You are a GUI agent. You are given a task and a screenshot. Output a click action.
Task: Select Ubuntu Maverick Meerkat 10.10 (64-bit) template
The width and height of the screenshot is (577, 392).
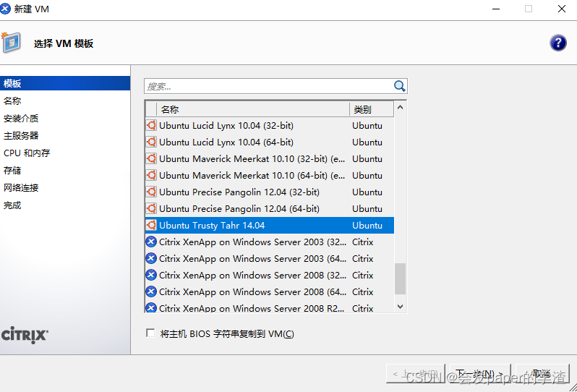pyautogui.click(x=252, y=175)
